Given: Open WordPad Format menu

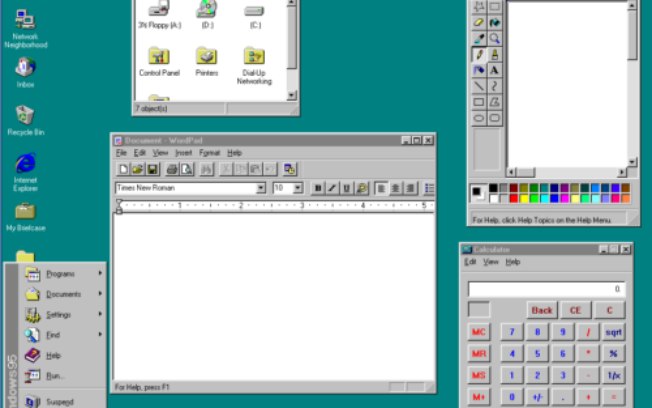Looking at the screenshot, I should coord(210,153).
